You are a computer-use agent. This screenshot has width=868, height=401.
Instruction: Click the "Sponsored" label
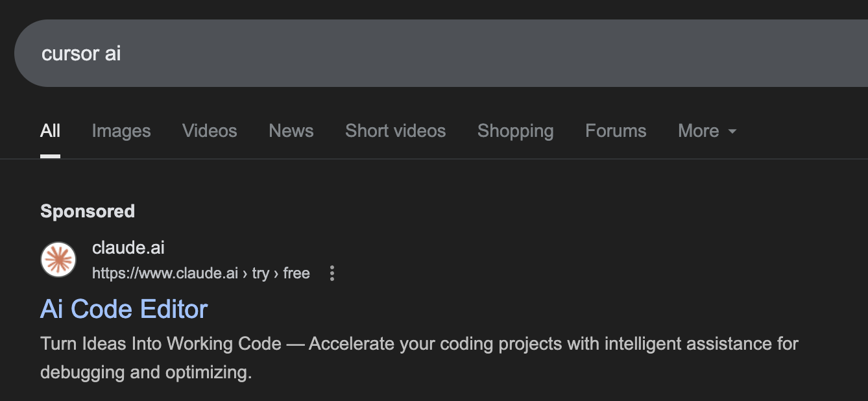point(88,211)
